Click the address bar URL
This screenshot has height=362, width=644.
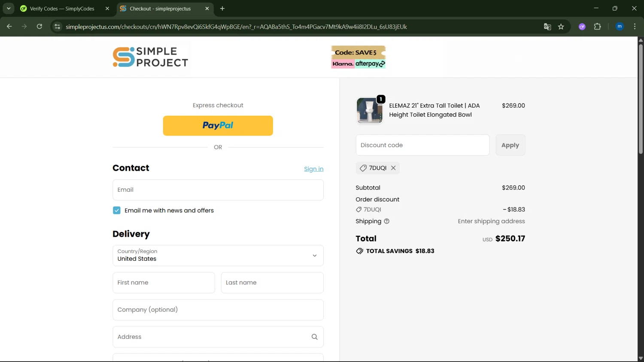236,27
